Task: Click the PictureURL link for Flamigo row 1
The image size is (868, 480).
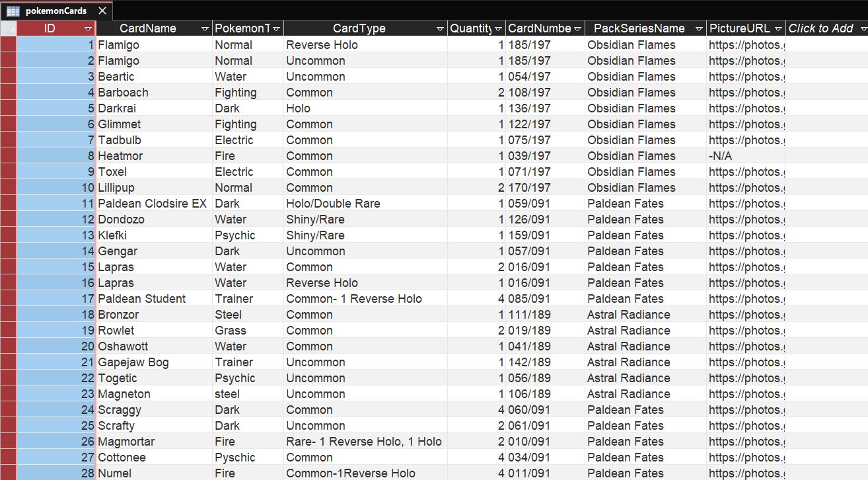Action: (x=745, y=45)
